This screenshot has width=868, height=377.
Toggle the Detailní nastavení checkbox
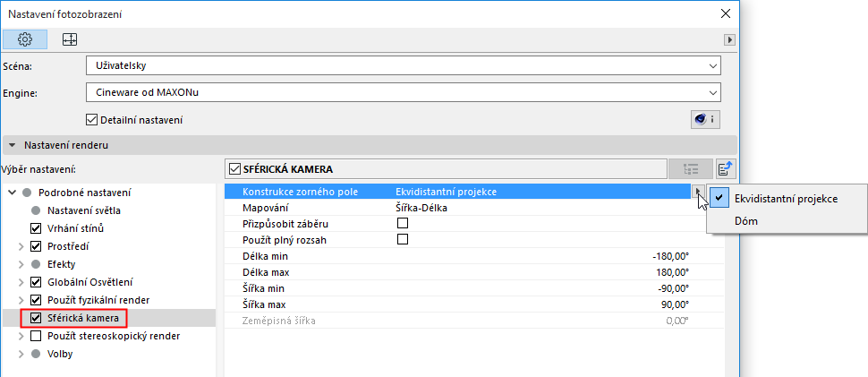tap(91, 119)
